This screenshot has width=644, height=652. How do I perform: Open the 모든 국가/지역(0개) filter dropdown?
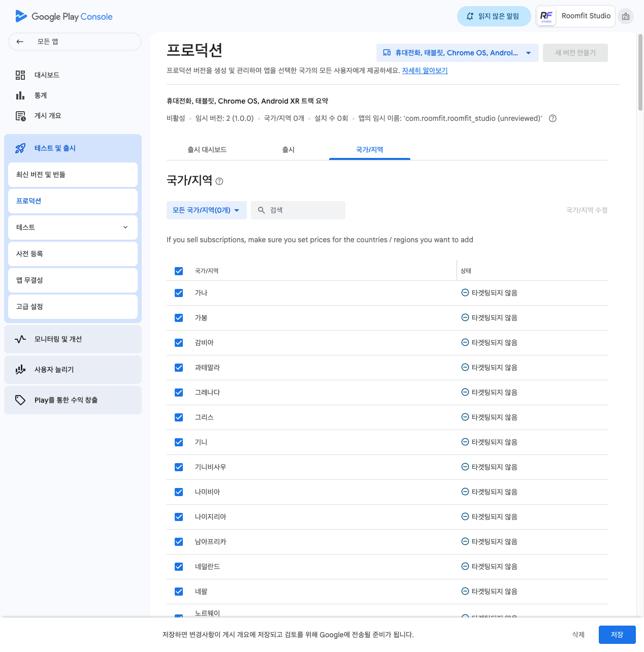tap(206, 210)
